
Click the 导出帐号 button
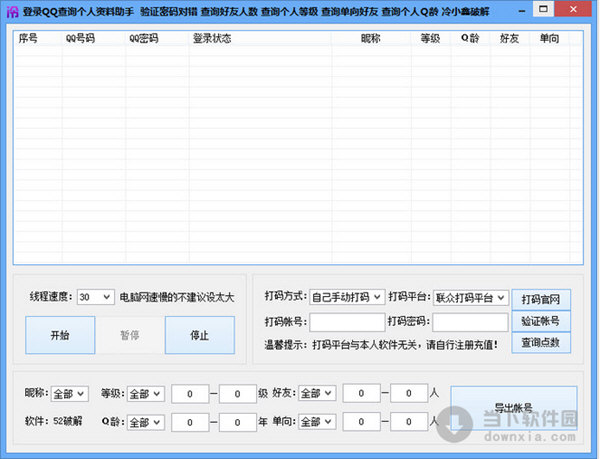[x=514, y=408]
